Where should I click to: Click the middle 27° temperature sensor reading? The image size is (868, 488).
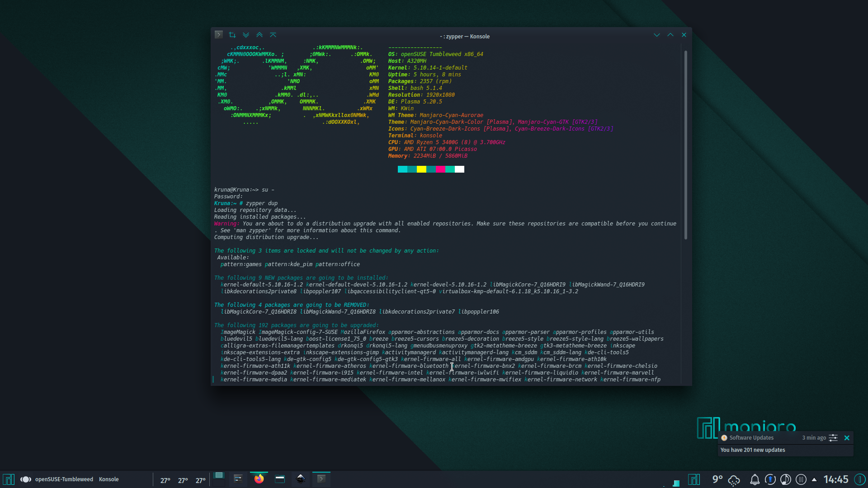point(183,480)
